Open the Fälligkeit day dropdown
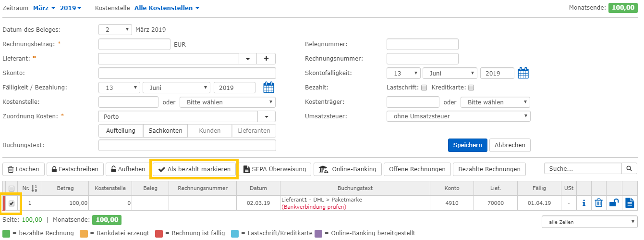The width and height of the screenshot is (644, 240). (119, 88)
